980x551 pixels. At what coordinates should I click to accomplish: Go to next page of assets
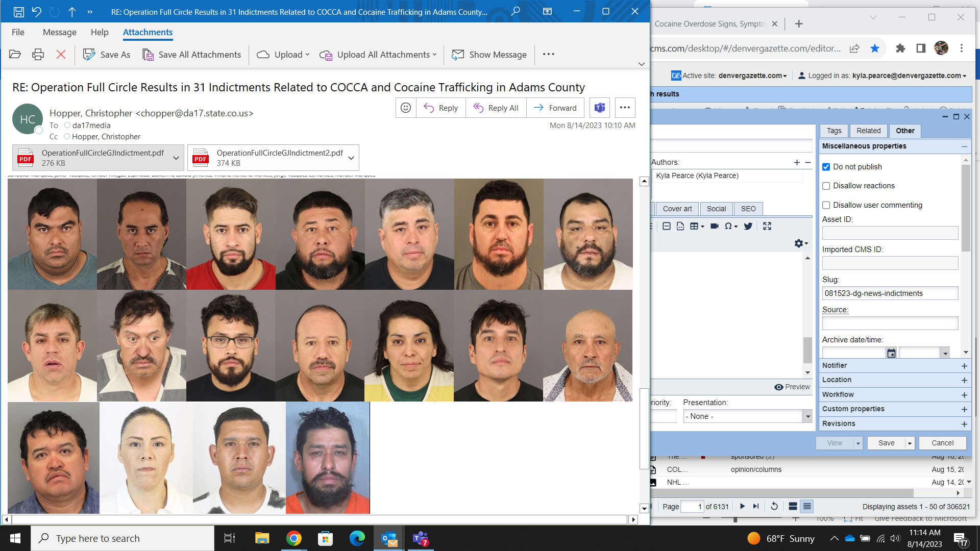coord(743,506)
